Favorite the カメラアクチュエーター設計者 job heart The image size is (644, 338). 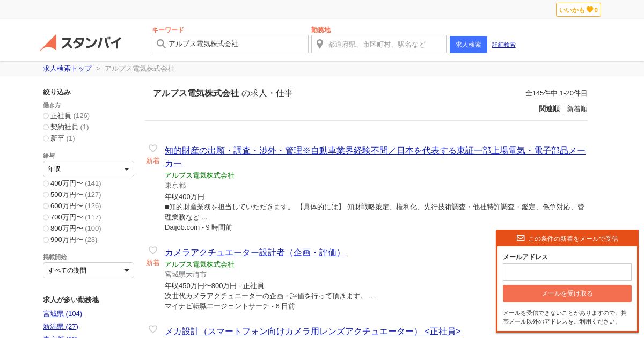coord(153,251)
